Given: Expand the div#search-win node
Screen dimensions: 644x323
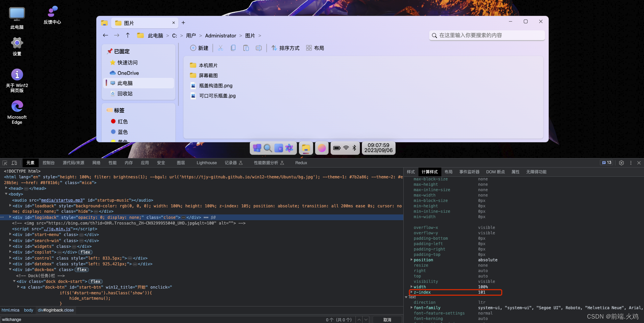Looking at the screenshot, I should (10, 240).
